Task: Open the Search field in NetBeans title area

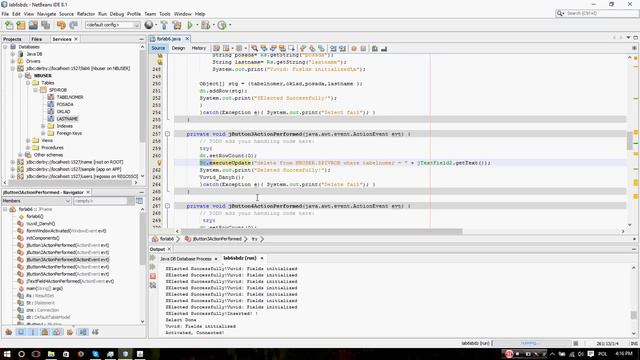Action: coord(597,13)
